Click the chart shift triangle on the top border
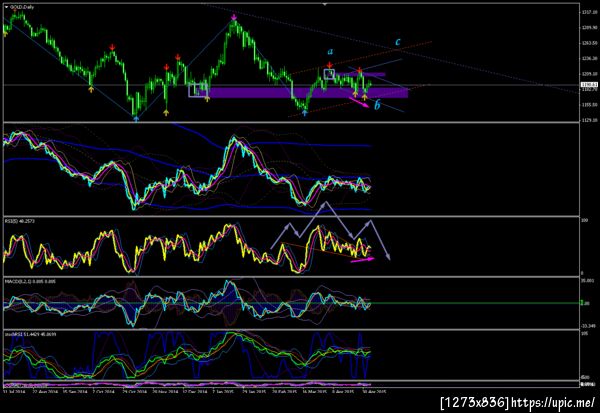Viewport: 600px width, 413px height. click(x=325, y=4)
